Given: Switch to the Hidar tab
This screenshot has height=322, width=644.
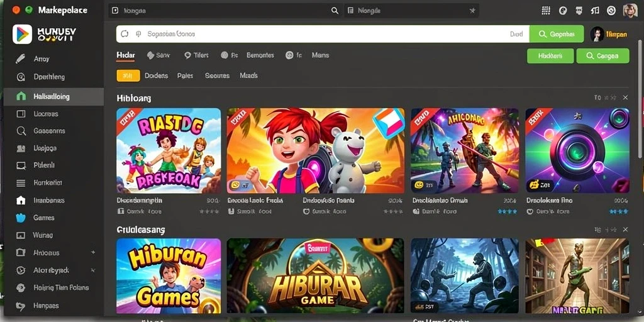Looking at the screenshot, I should coord(126,55).
